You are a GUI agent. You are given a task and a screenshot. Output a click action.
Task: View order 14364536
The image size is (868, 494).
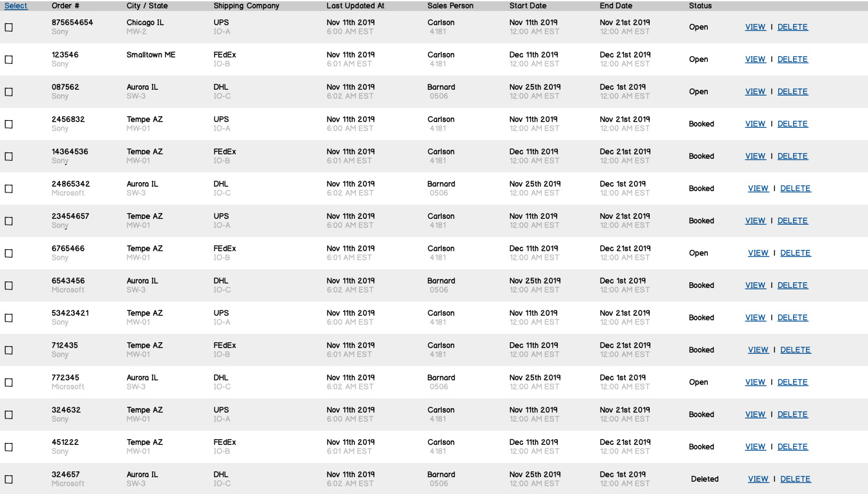coord(755,156)
